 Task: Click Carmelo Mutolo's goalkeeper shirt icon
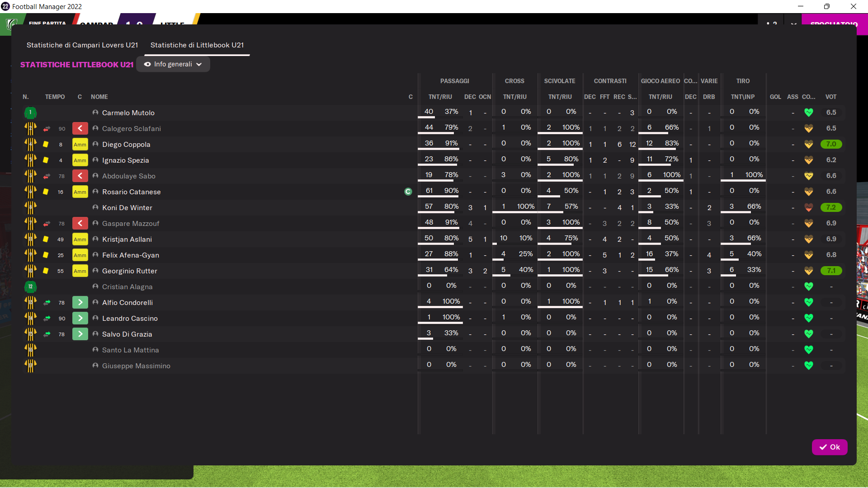point(30,113)
